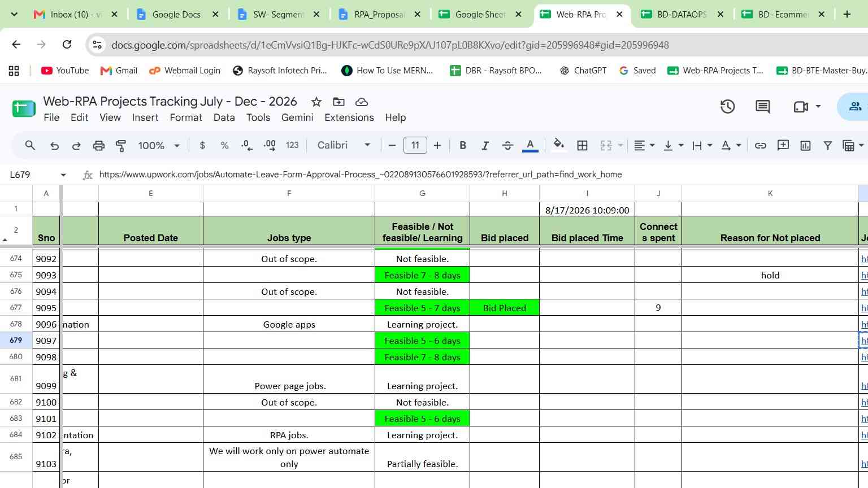Screen dimensions: 868x488
Task: Click the insert chart icon
Action: (x=805, y=145)
